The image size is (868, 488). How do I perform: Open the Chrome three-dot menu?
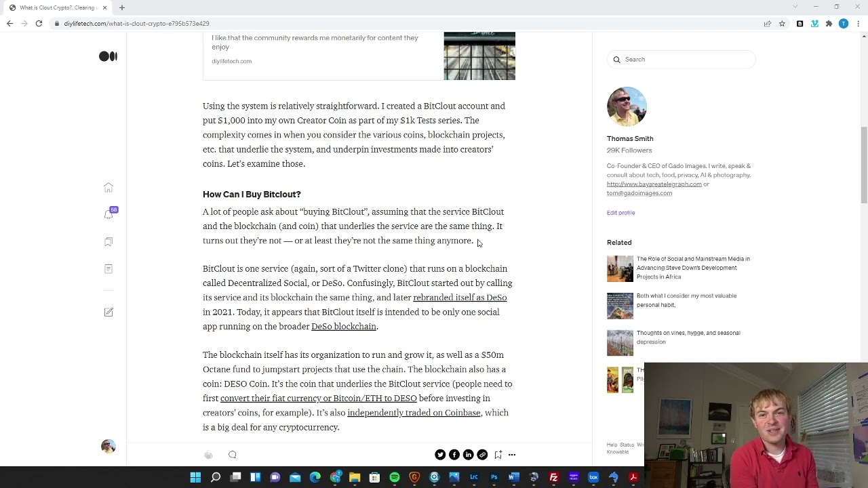[859, 24]
